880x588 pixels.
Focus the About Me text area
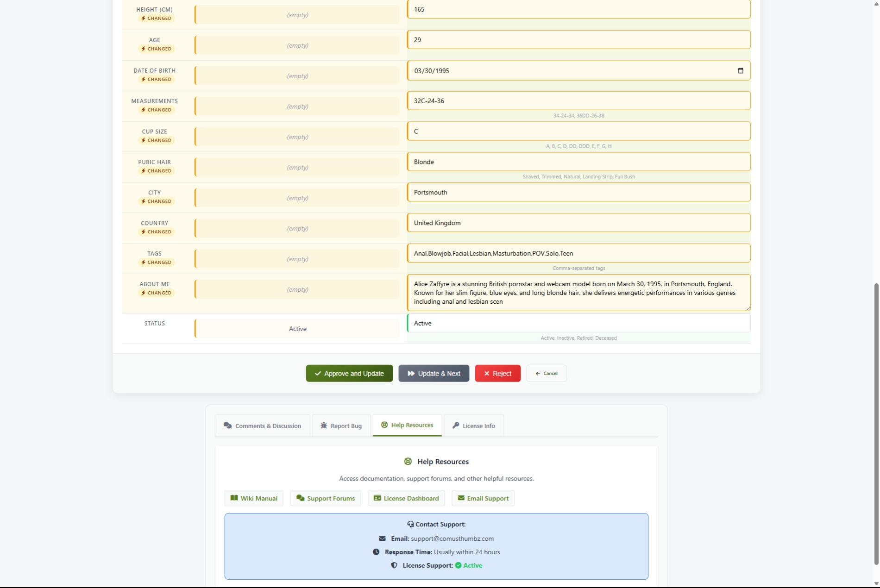[578, 293]
